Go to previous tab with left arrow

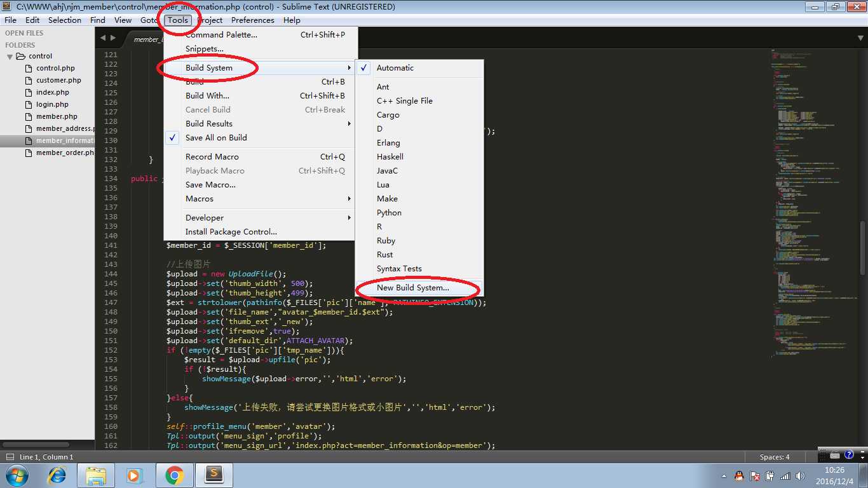[x=104, y=38]
